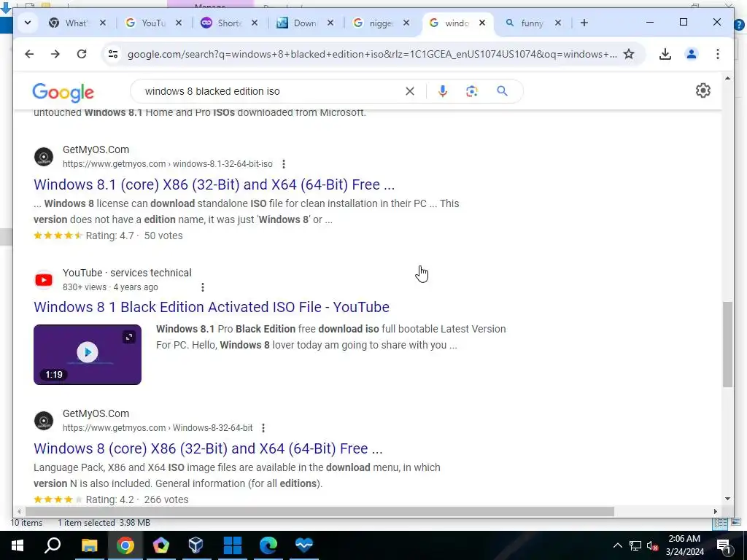The width and height of the screenshot is (747, 560).
Task: Click the getmyos.com windows-8.1 URL
Action: [168, 164]
